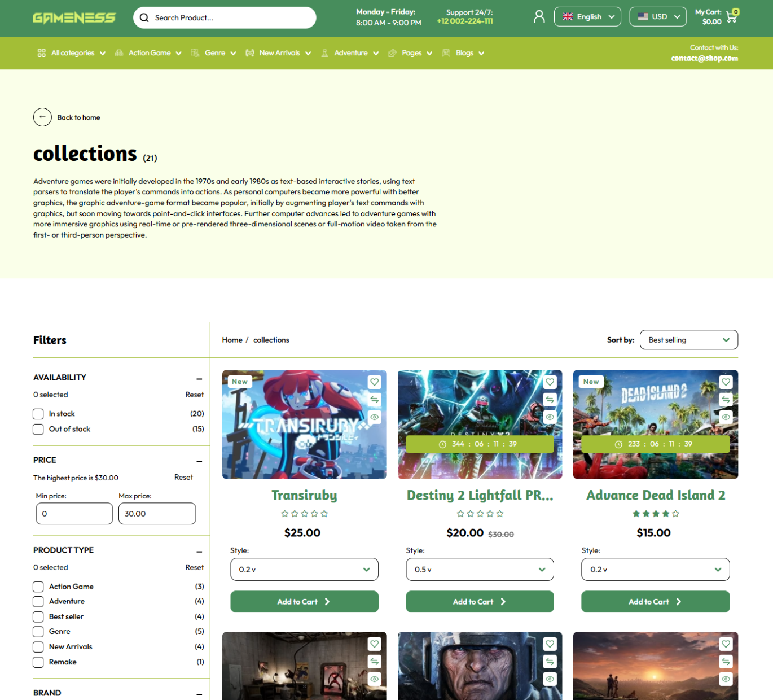Collapse the Product Type filter section

(199, 552)
